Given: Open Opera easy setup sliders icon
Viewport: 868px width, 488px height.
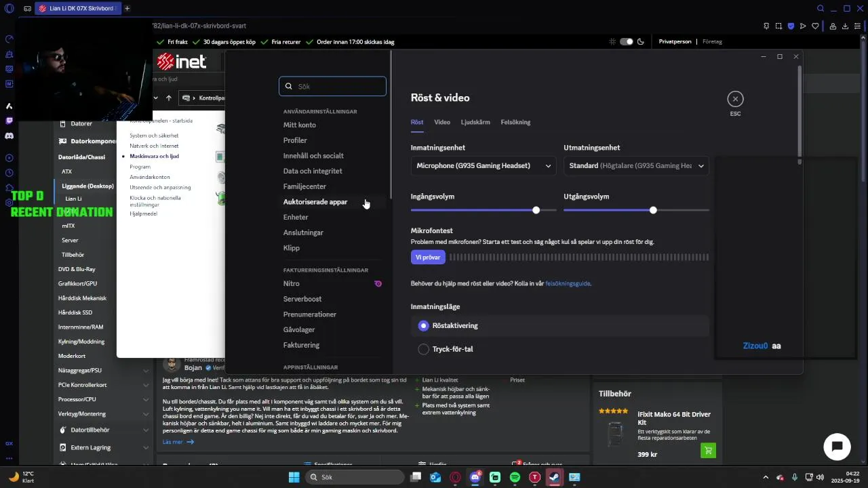Looking at the screenshot, I should pos(857,26).
